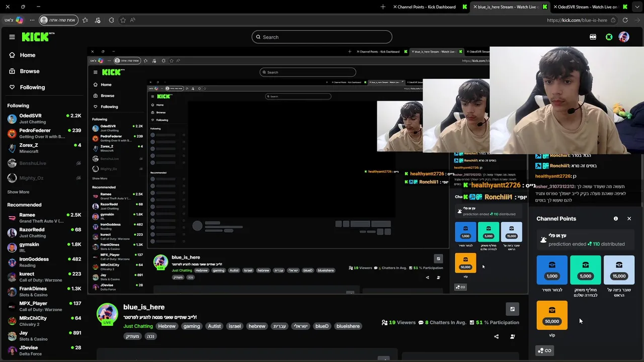Screen dimensions: 644x362
Task: Open Browse in the left sidebar
Action: point(29,71)
